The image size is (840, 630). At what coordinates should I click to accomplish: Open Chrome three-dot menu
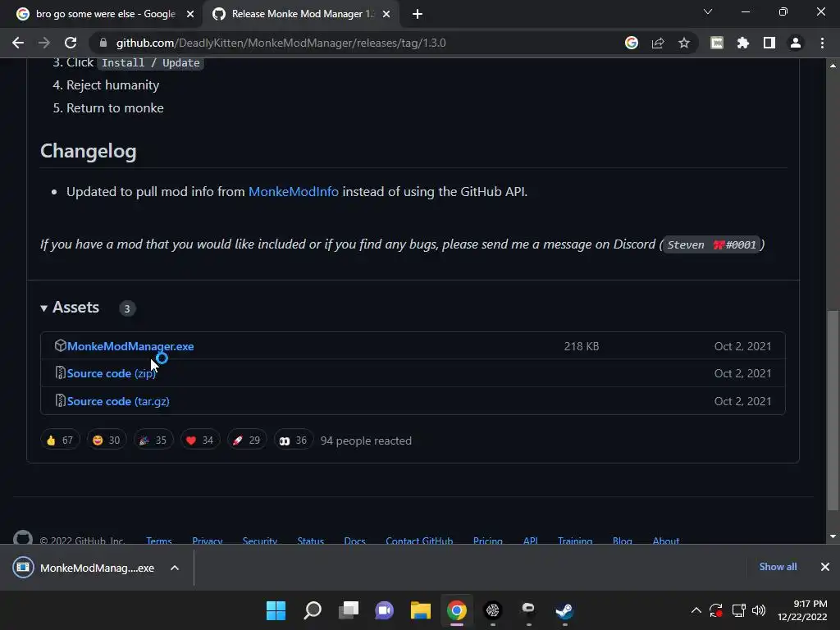pyautogui.click(x=822, y=43)
